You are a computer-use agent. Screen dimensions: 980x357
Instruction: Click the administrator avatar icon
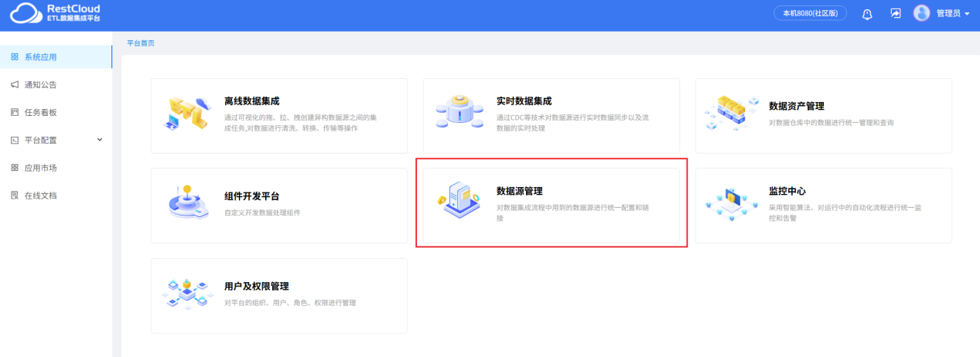tap(921, 13)
